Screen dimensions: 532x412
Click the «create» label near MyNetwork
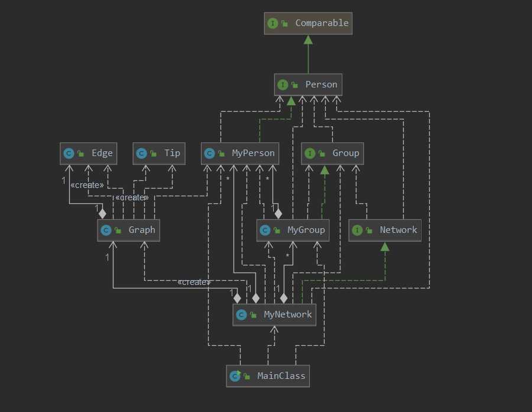pyautogui.click(x=194, y=282)
